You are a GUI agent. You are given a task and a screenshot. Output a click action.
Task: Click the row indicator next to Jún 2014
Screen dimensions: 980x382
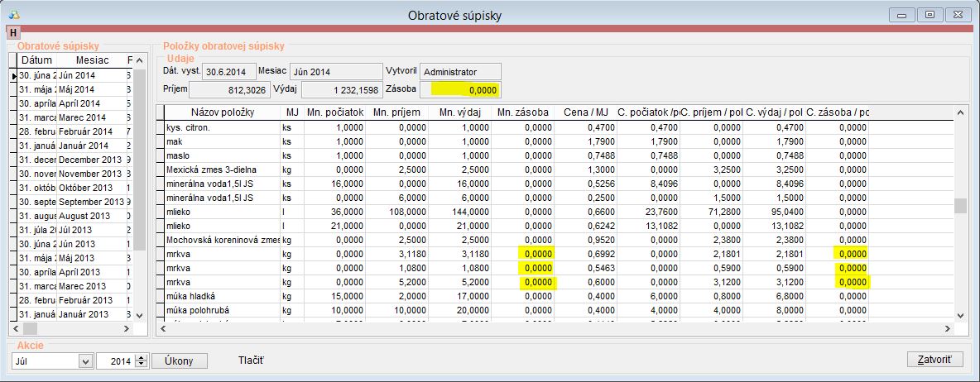pos(13,75)
